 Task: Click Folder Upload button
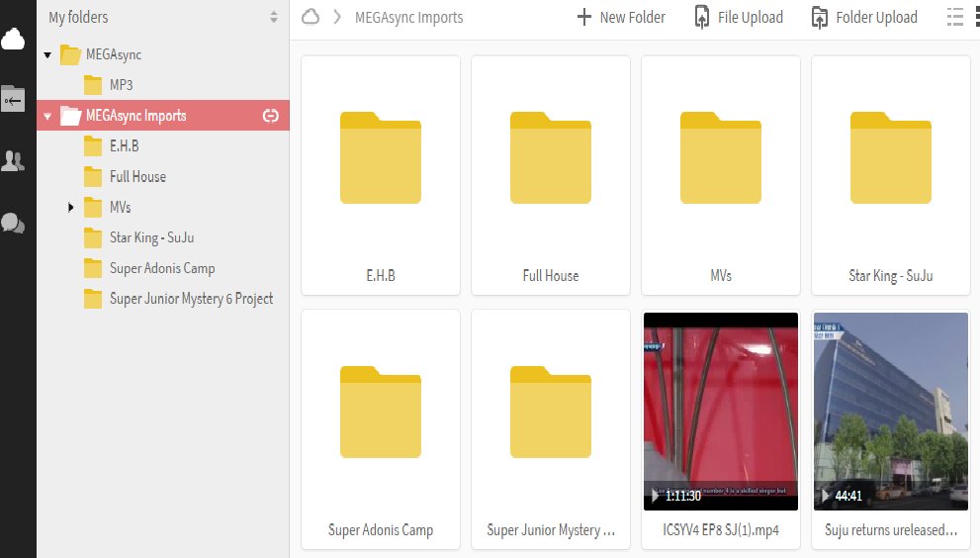point(864,17)
